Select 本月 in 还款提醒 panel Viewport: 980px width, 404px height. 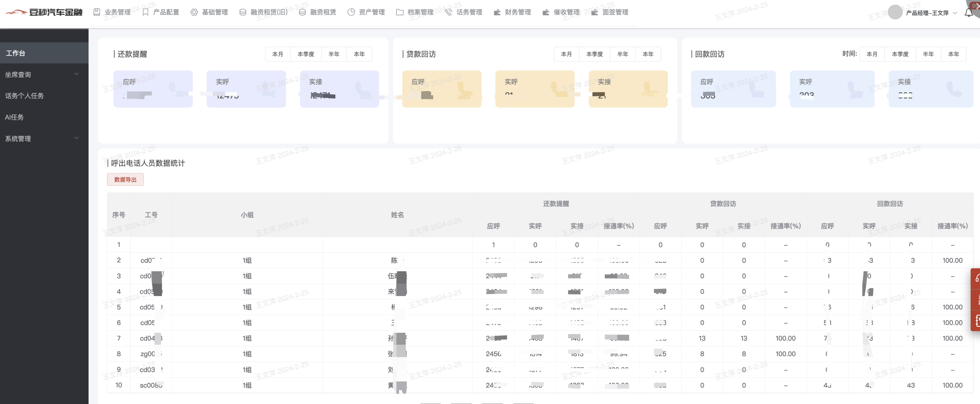(277, 54)
